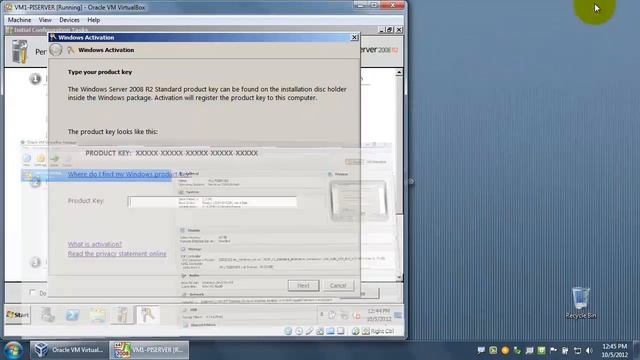Close the Windows Activation dialog
This screenshot has height=360, width=640.
click(354, 37)
